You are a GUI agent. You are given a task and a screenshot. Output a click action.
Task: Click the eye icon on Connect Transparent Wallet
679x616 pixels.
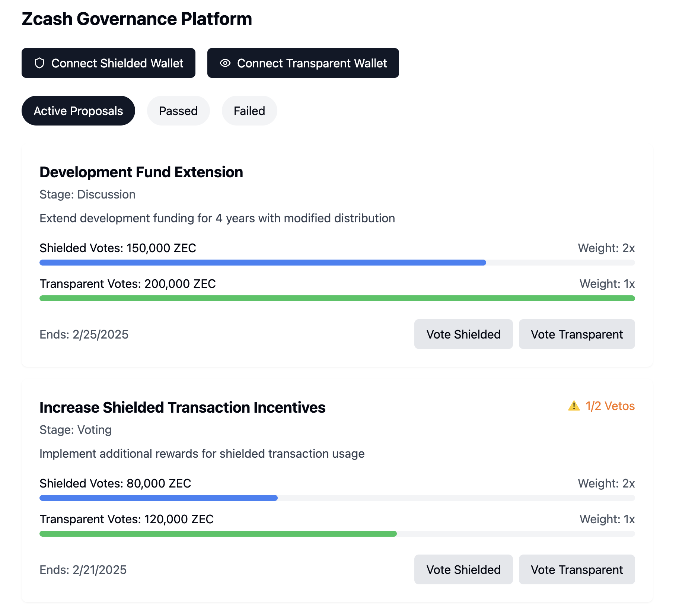tap(225, 63)
